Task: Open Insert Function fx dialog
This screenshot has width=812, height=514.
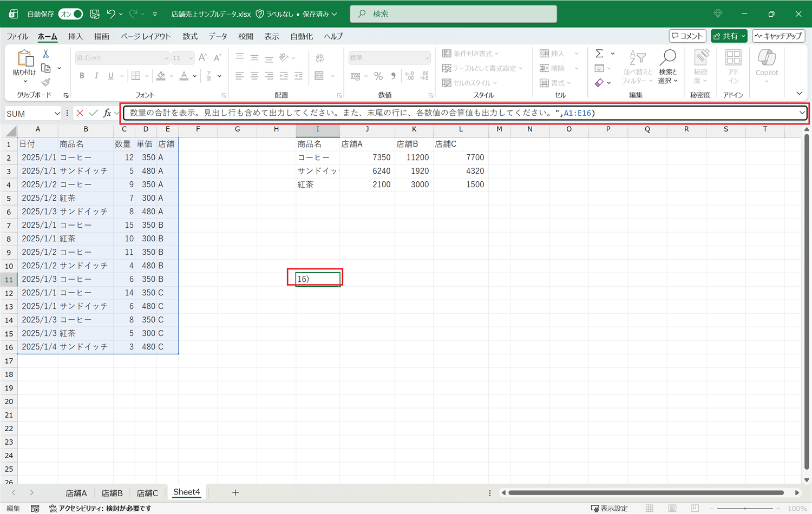Action: point(107,113)
